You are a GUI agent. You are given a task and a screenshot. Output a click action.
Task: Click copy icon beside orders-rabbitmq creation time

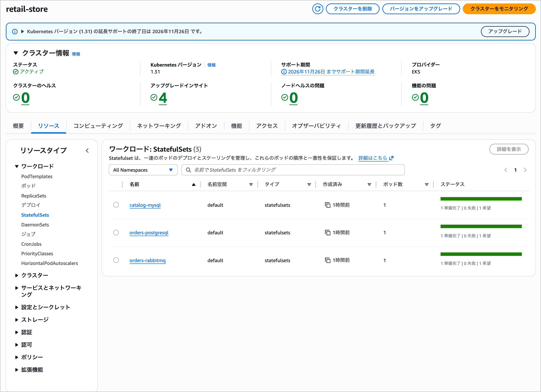[328, 260]
